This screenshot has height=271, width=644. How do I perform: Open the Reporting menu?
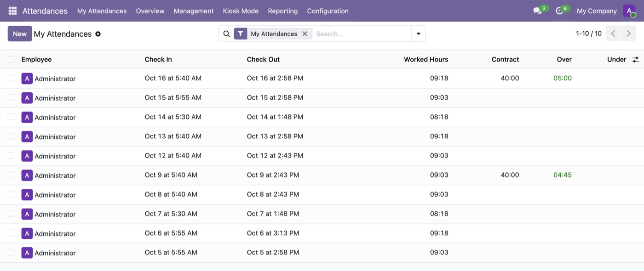[283, 11]
